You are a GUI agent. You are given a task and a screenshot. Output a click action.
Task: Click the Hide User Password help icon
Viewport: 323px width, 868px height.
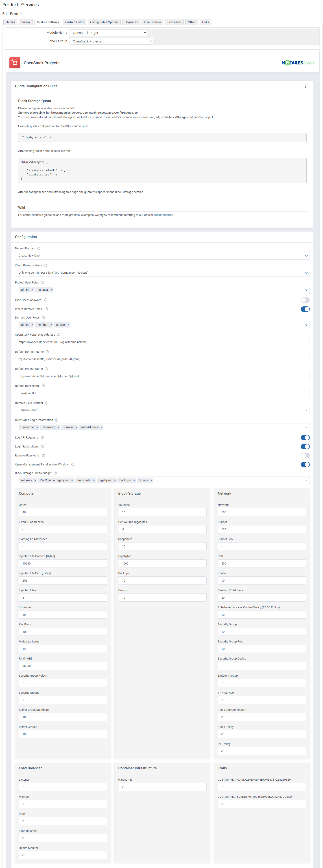pyautogui.click(x=46, y=300)
